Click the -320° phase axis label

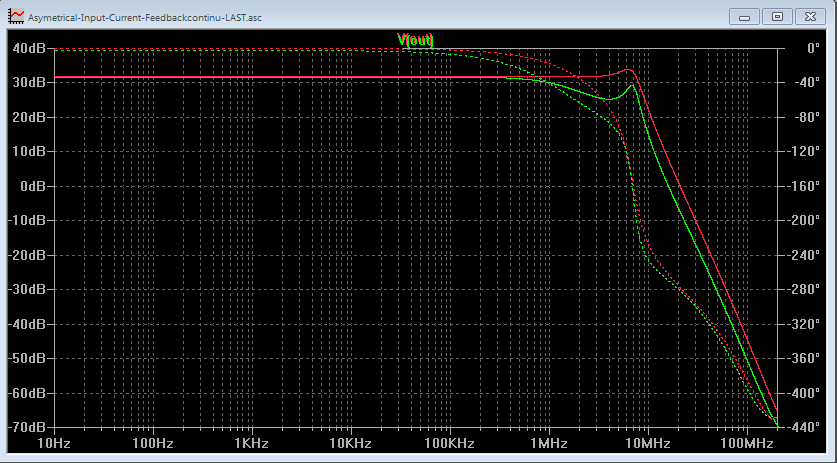coord(803,324)
